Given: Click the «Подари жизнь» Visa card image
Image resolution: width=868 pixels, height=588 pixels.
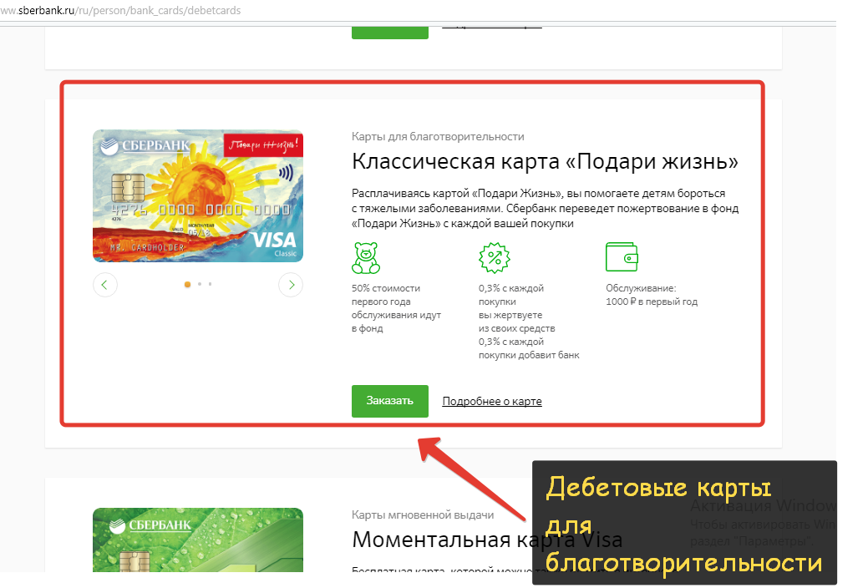Looking at the screenshot, I should (x=198, y=195).
